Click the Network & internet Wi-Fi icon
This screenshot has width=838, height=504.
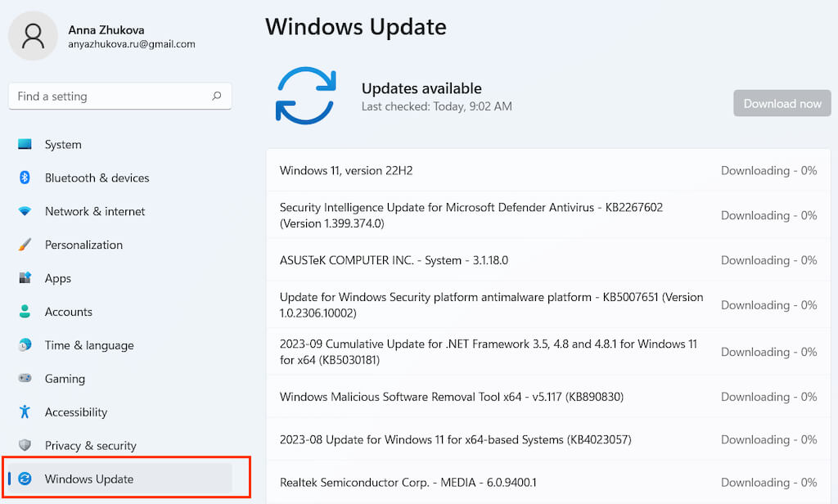(25, 211)
